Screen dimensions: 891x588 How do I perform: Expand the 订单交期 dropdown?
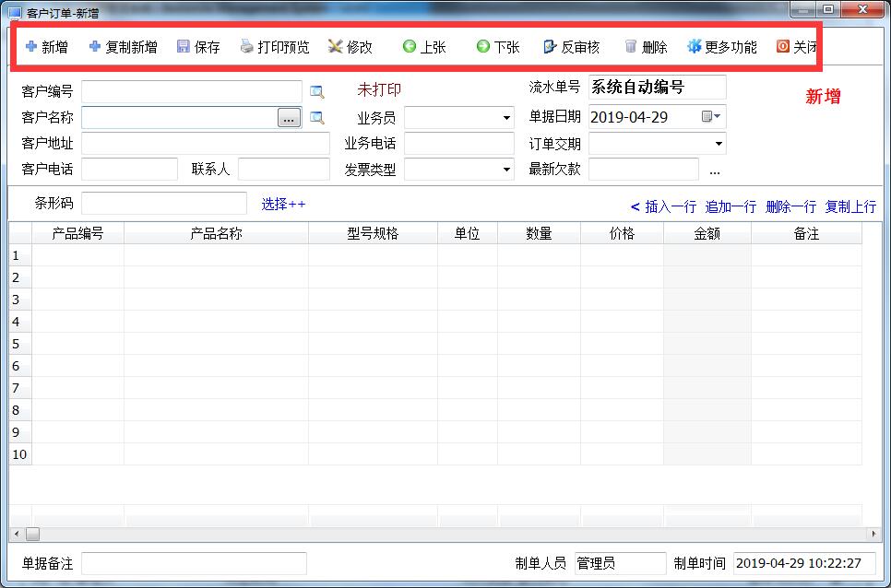click(719, 144)
